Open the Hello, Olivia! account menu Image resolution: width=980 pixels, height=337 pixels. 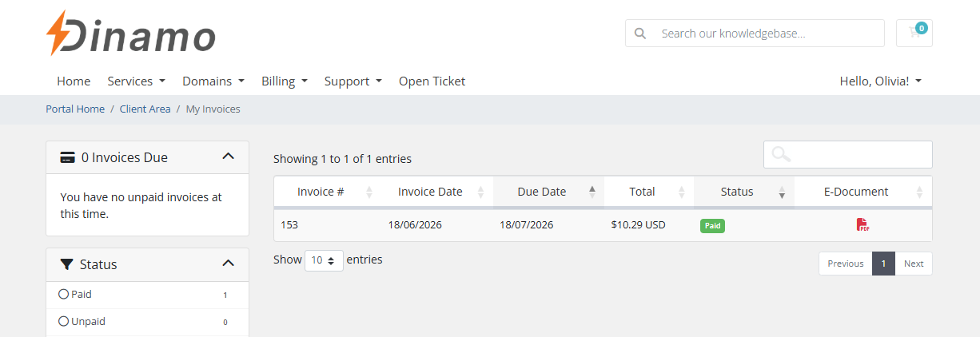pos(880,81)
